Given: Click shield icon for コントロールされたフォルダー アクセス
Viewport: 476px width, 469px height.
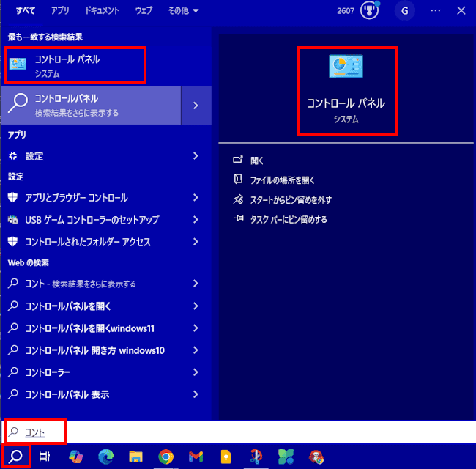Looking at the screenshot, I should pyautogui.click(x=12, y=242).
